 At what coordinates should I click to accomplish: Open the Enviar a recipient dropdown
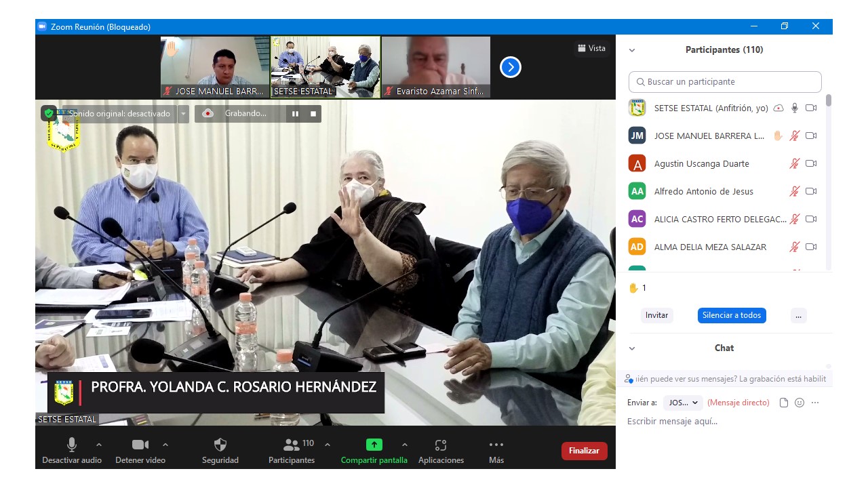[x=683, y=403]
